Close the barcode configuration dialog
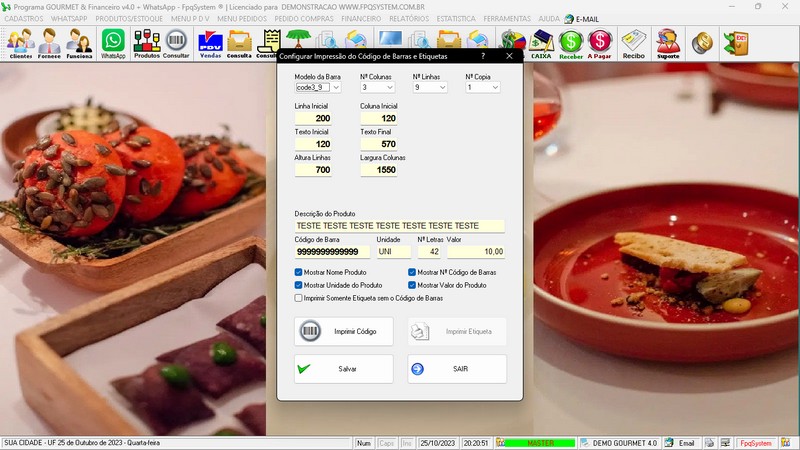The height and width of the screenshot is (450, 800). pyautogui.click(x=509, y=56)
